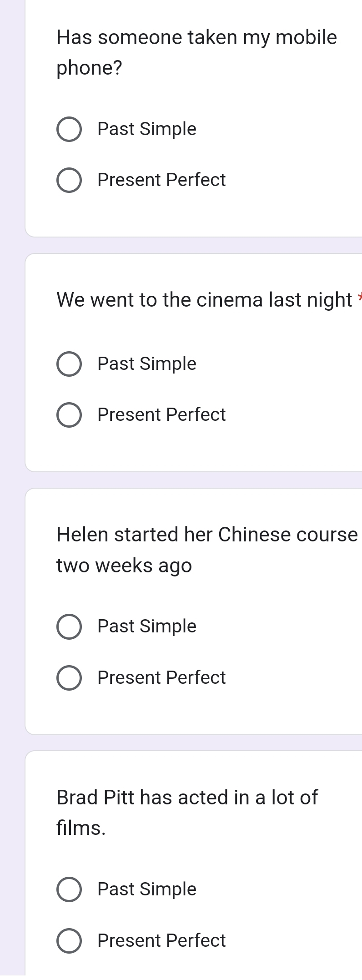Pick Present Perfect radio circle for Brad Pitt sentence
Image resolution: width=362 pixels, height=980 pixels.
coord(69,940)
